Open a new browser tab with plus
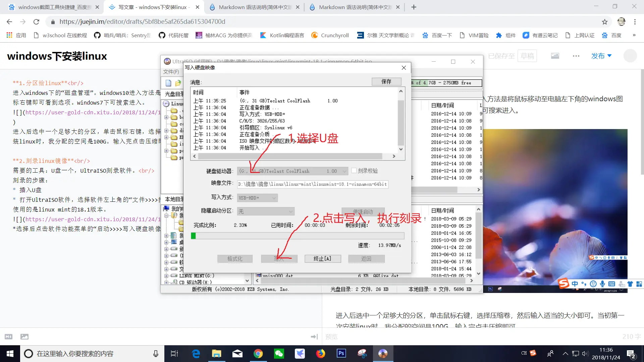Screen dimensions: 644x362 click(414, 7)
